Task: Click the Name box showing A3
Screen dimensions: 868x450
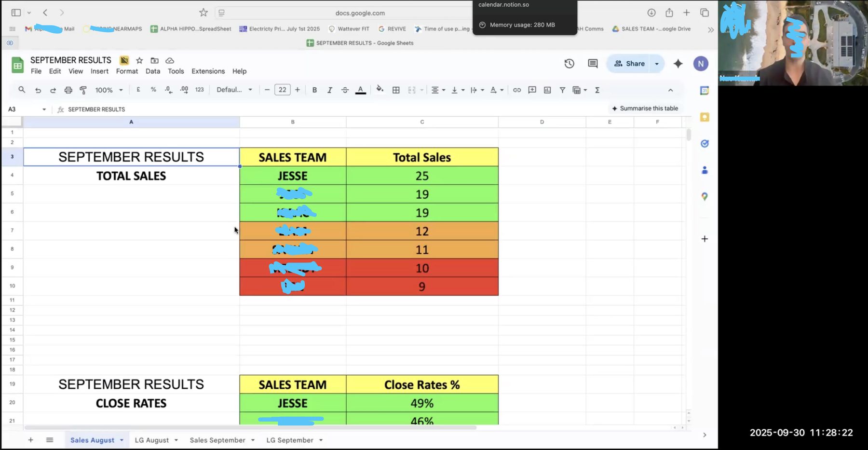Action: pos(27,109)
